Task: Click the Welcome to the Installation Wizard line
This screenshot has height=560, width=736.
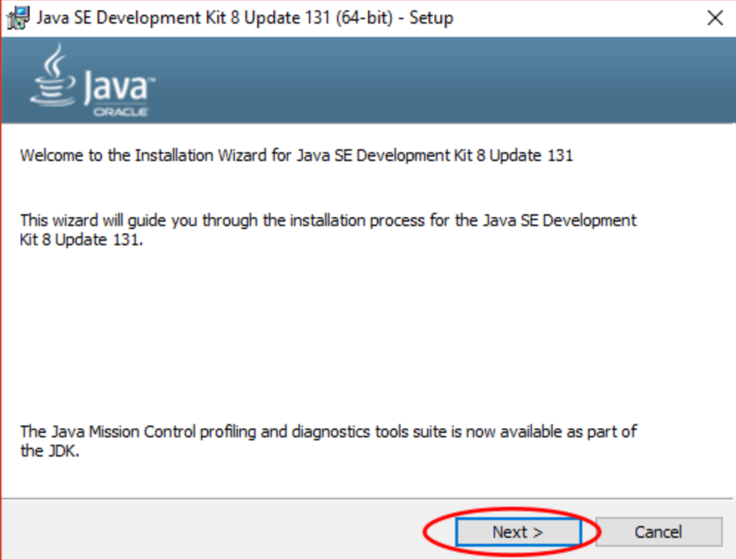Action: (296, 156)
